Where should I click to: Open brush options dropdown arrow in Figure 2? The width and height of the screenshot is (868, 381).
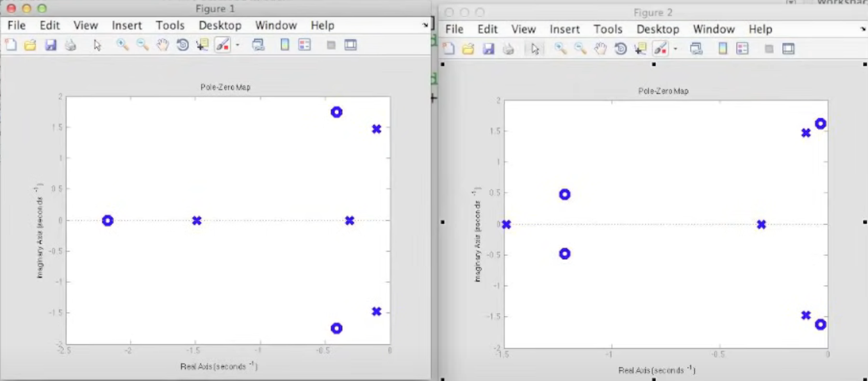tap(676, 49)
